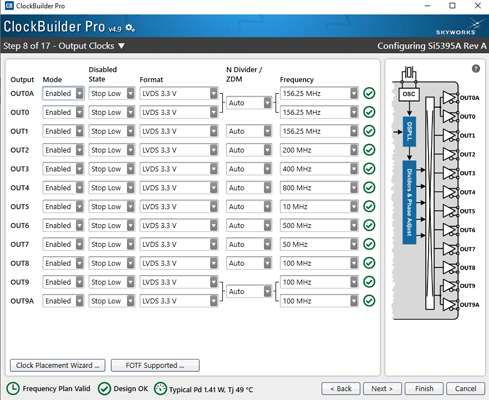
Task: Open the OUT2 Frequency dropdown showing 200 MHz
Action: 319,150
